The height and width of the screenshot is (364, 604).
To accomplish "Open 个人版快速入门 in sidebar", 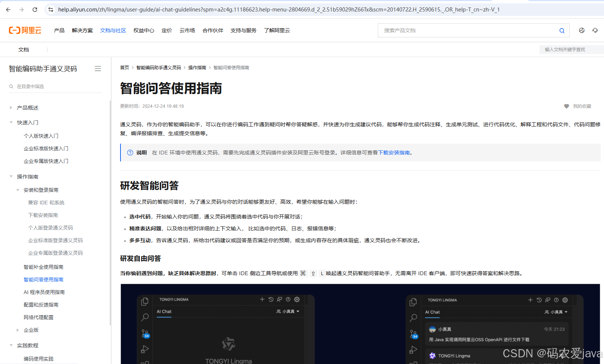I will point(41,136).
